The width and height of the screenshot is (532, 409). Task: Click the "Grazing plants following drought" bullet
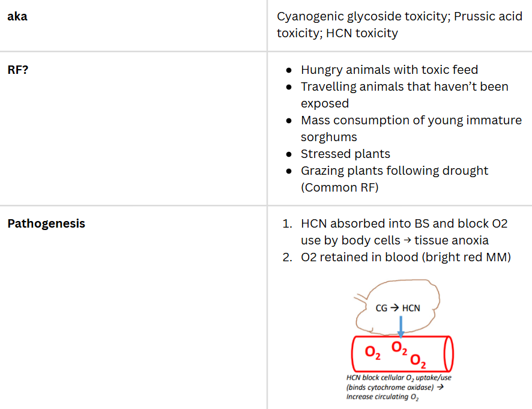[394, 171]
